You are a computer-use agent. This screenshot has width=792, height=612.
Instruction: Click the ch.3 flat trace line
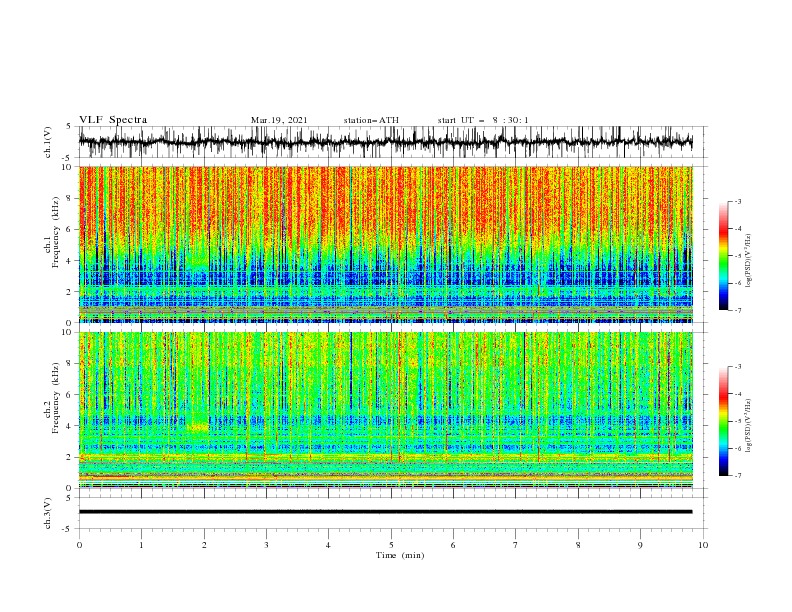(x=385, y=512)
